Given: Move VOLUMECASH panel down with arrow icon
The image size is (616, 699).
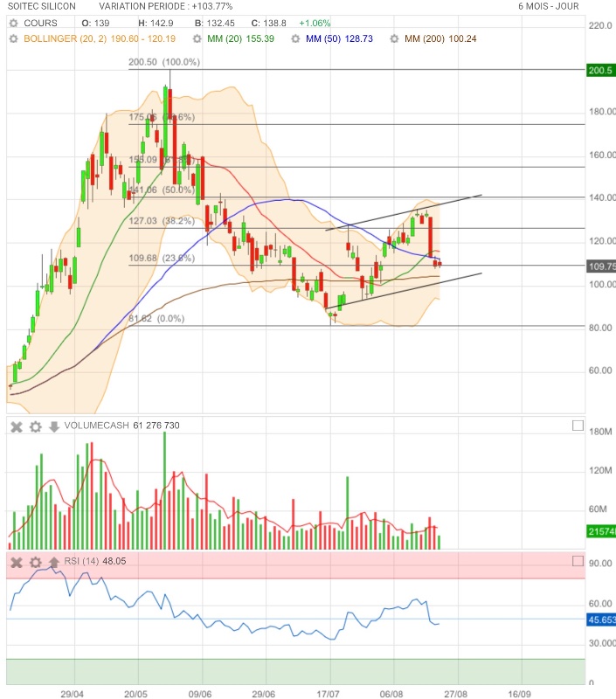Looking at the screenshot, I should (x=54, y=427).
